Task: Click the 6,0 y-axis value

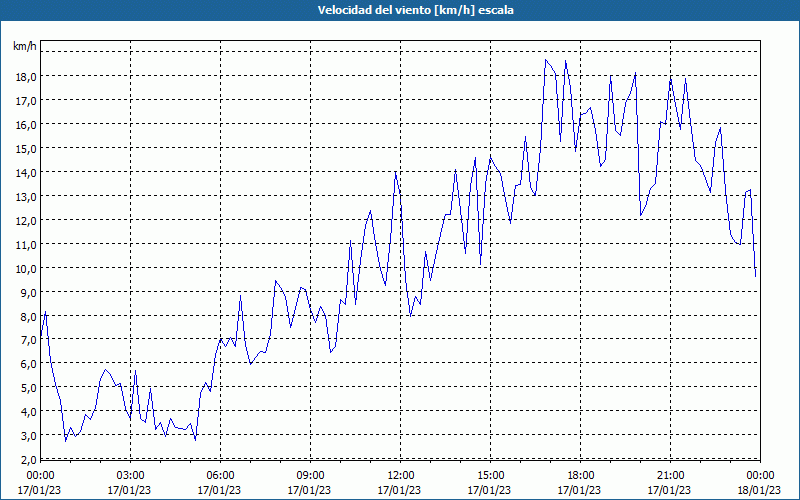Action: pos(28,363)
